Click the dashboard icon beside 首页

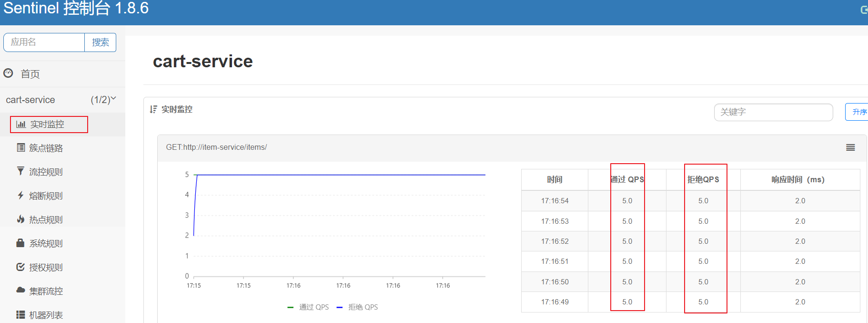[x=8, y=73]
